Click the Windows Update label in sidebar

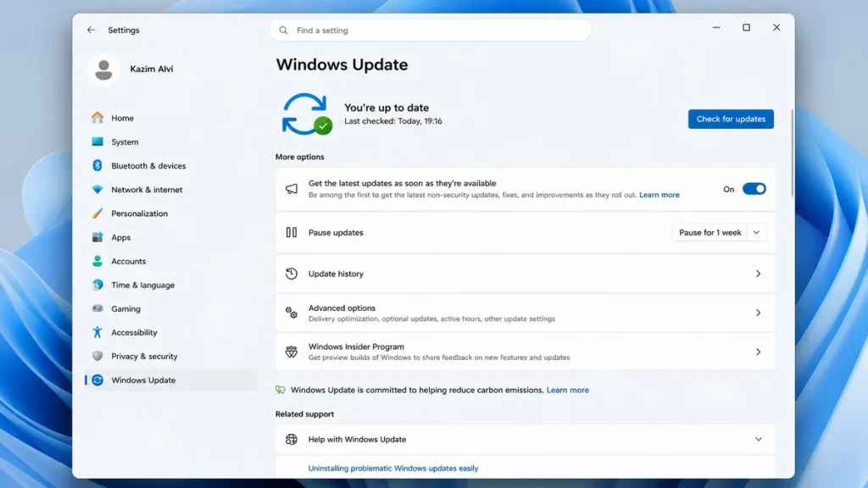[x=143, y=380]
